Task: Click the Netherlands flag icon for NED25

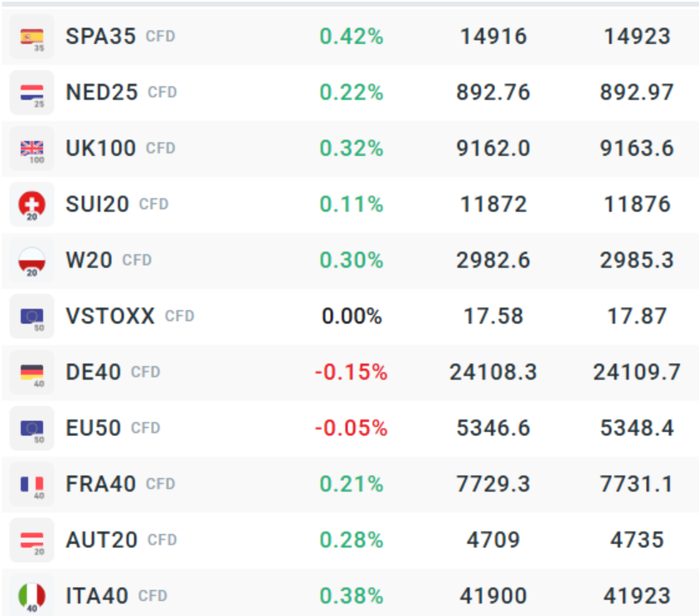Action: pyautogui.click(x=32, y=93)
